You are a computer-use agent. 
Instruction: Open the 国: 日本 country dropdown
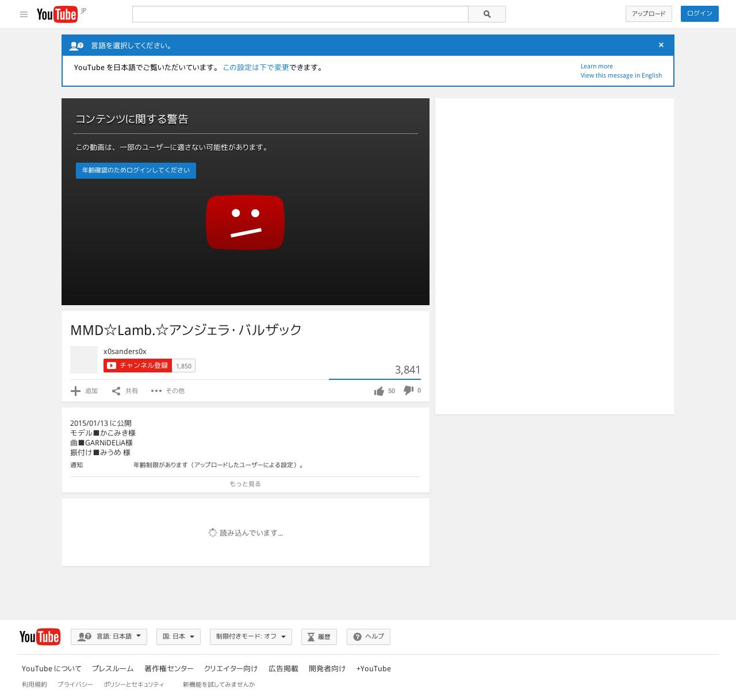[178, 637]
